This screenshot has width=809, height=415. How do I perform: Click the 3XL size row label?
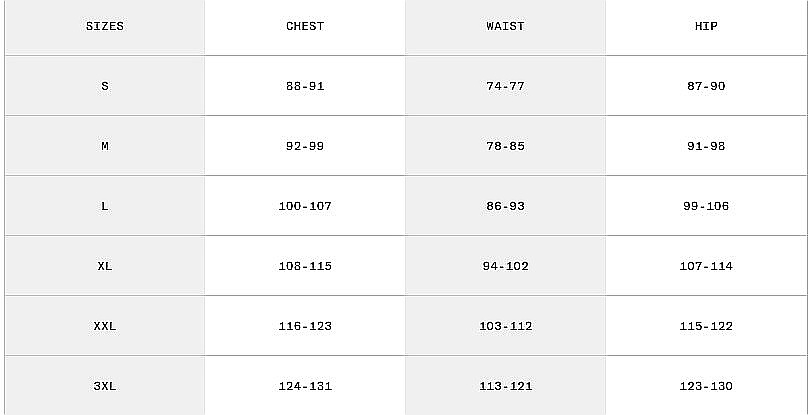(105, 386)
